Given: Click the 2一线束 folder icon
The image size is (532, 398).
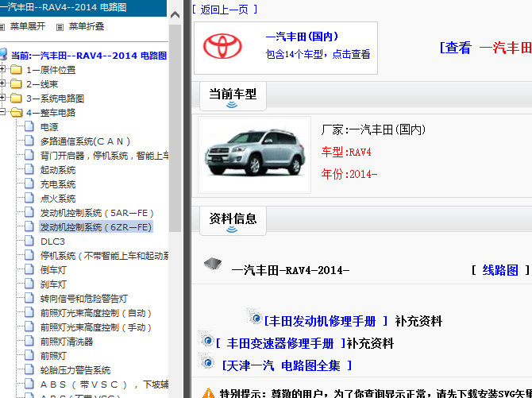Looking at the screenshot, I should coord(16,84).
